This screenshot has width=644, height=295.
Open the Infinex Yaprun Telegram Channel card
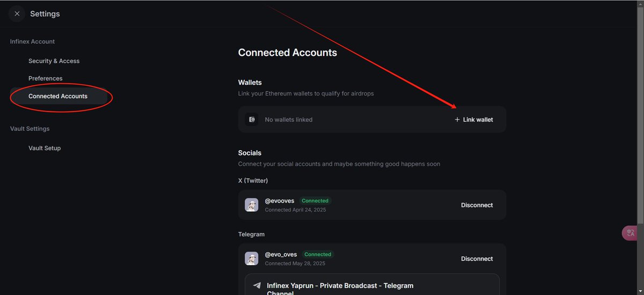[x=372, y=284]
